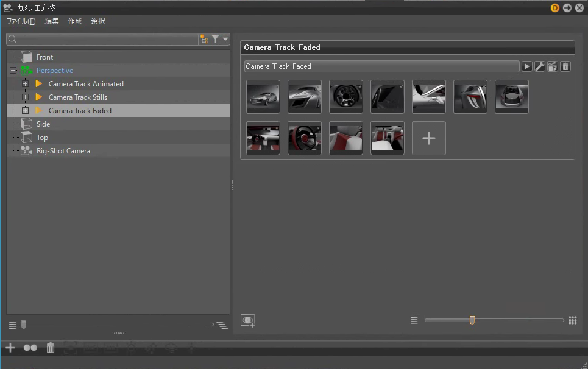The height and width of the screenshot is (369, 588).
Task: Expand the Camera Track Animated node
Action: [26, 84]
